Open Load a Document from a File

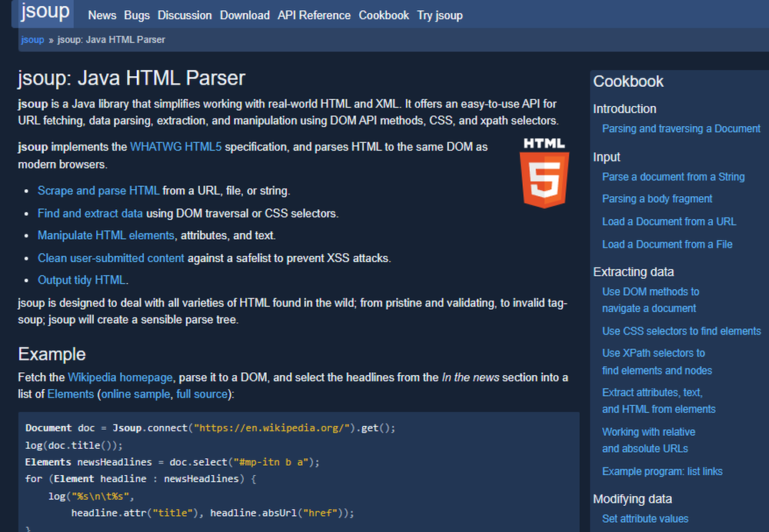pos(667,244)
